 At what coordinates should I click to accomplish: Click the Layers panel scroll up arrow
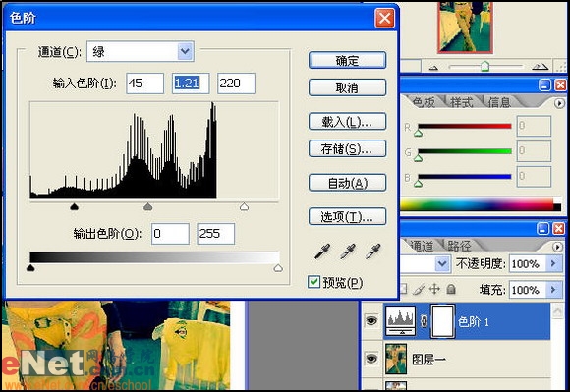(x=557, y=310)
